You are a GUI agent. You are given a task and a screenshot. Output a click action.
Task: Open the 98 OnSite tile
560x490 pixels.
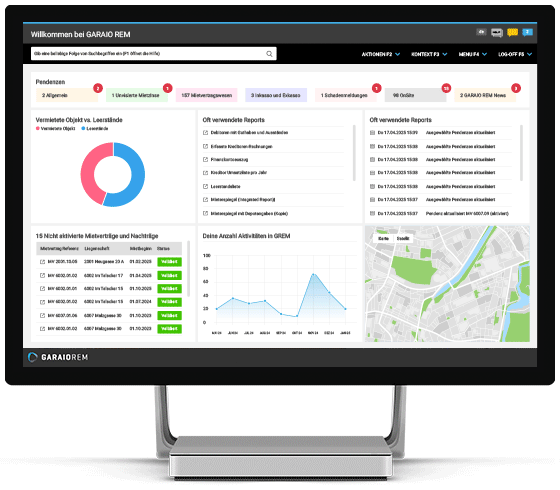tap(415, 95)
